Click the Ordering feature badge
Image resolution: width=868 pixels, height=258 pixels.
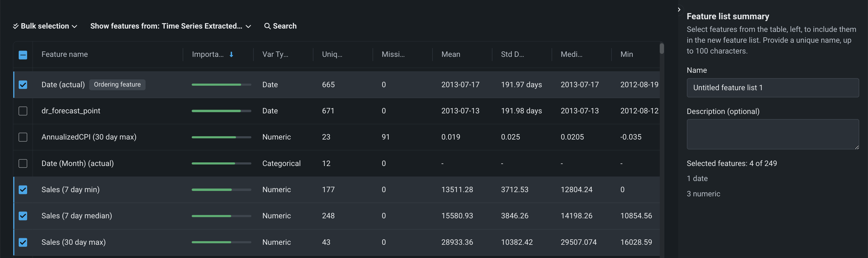[117, 85]
